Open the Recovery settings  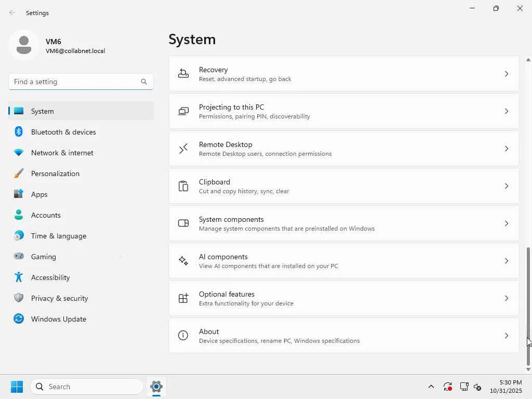click(x=344, y=74)
